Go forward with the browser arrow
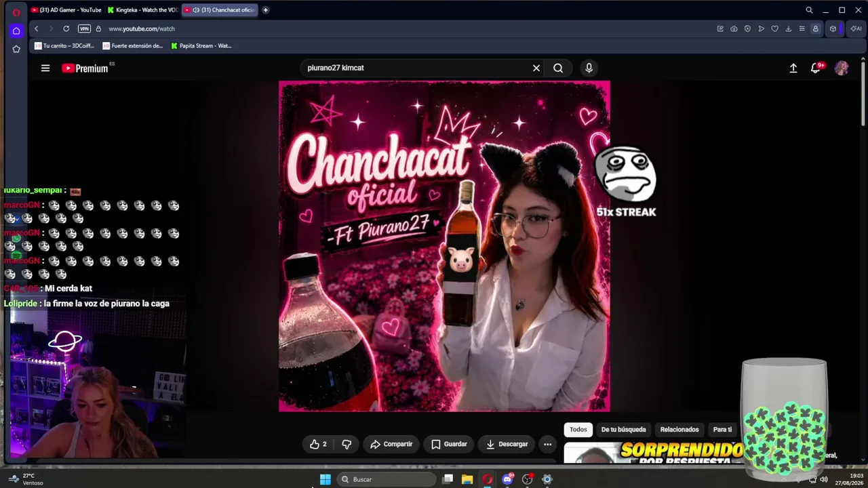The image size is (868, 488). 51,28
